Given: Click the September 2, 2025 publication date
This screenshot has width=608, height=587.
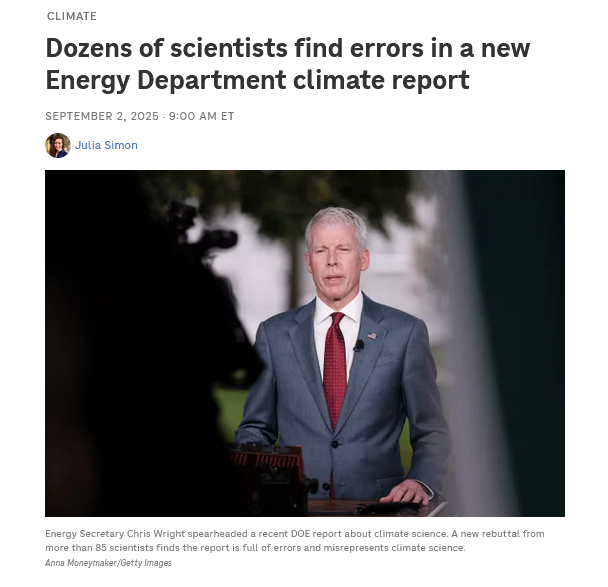Looking at the screenshot, I should point(102,116).
